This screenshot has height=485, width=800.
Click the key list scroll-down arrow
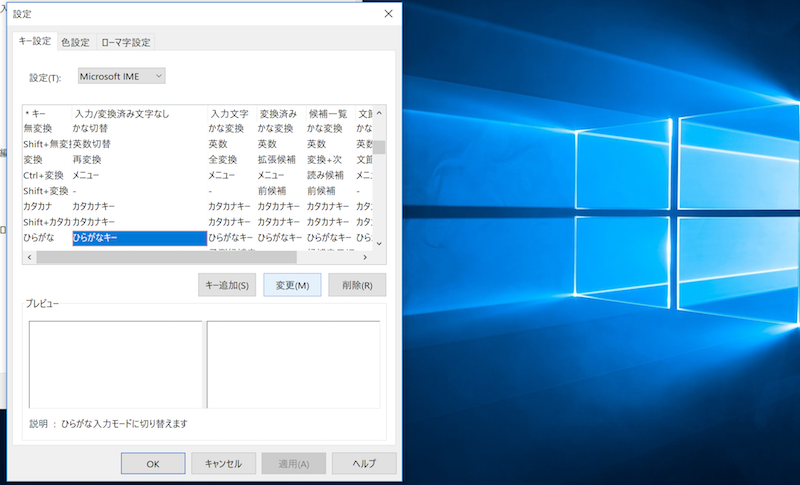point(380,243)
